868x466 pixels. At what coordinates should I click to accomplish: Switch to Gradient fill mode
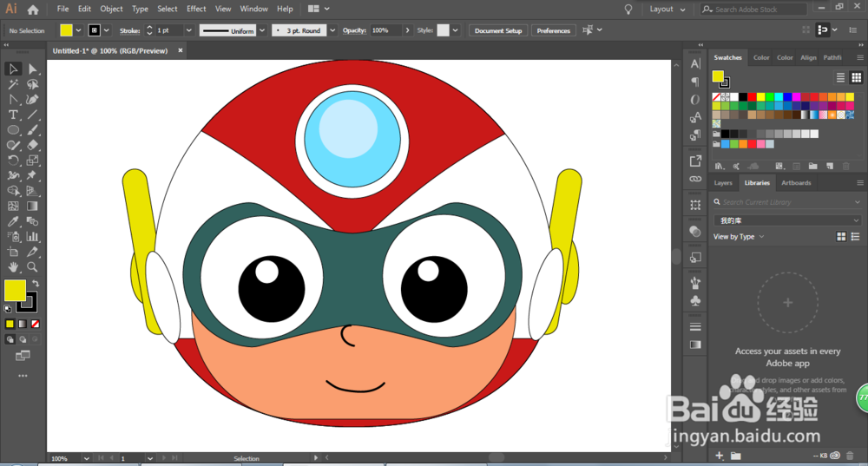(23, 324)
